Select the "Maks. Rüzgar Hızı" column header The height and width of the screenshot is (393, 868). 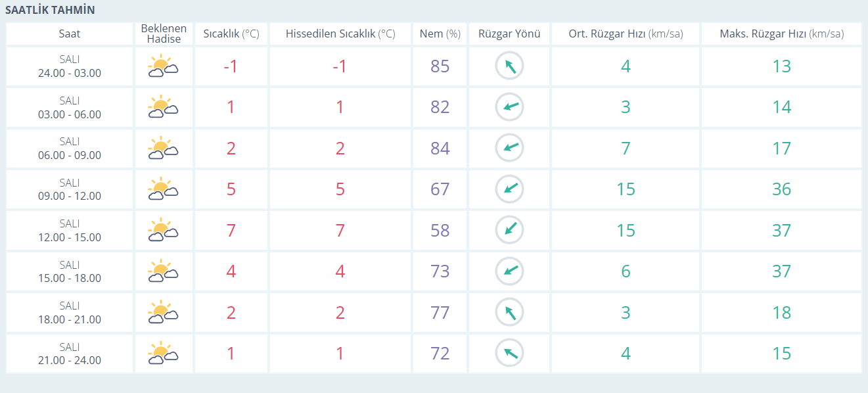pyautogui.click(x=781, y=34)
